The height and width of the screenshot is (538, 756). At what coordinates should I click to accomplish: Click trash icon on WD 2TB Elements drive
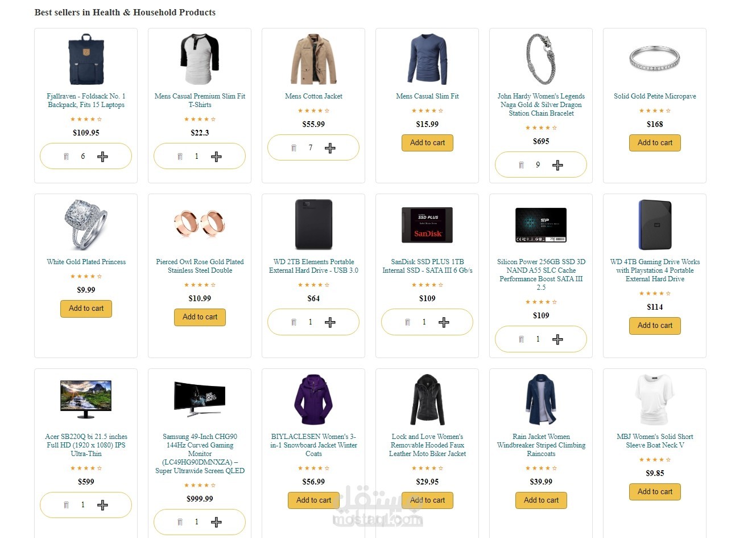(x=294, y=322)
